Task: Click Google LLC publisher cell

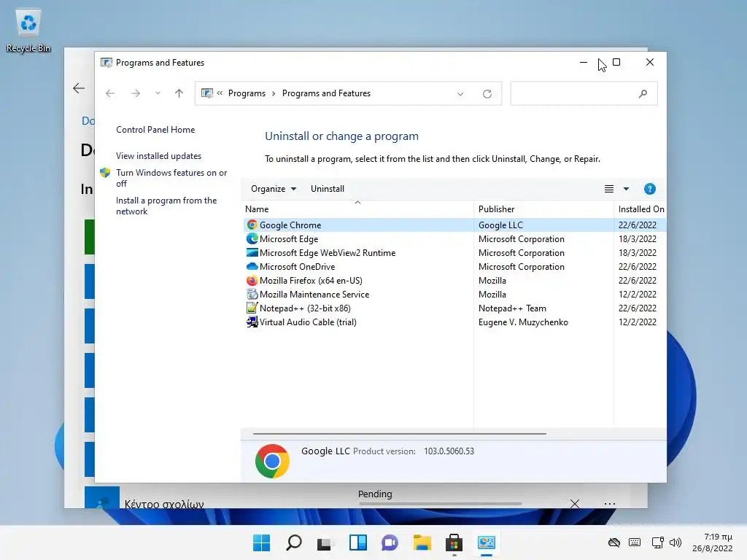Action: click(500, 225)
